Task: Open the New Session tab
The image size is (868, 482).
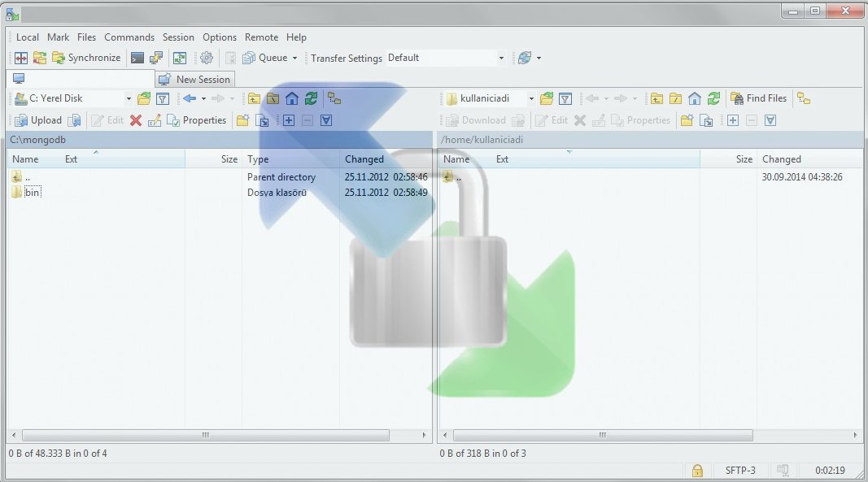Action: [195, 79]
